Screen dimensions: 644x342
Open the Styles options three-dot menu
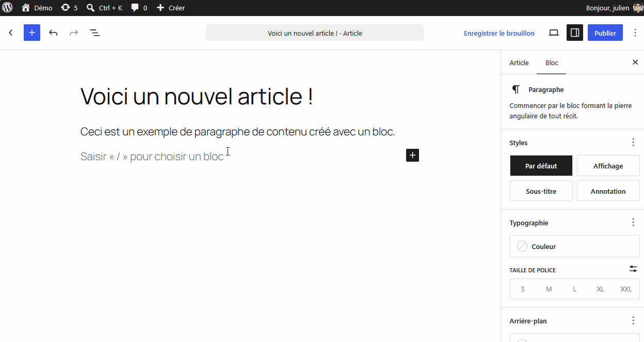click(x=633, y=143)
